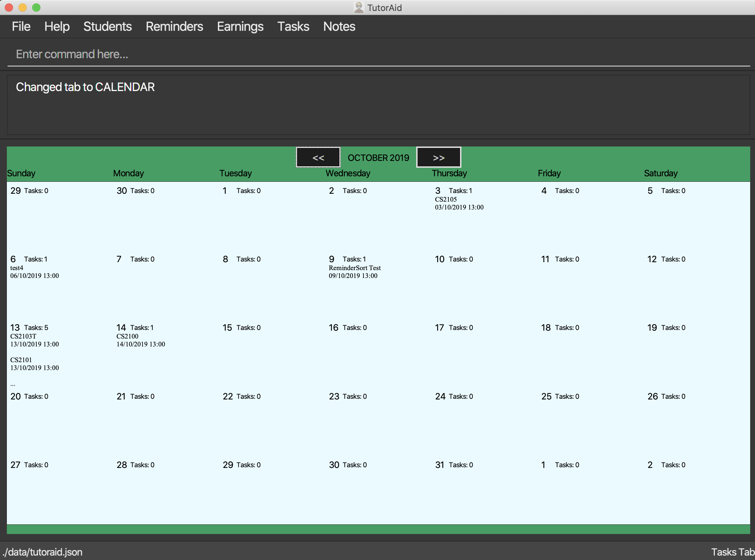The height and width of the screenshot is (560, 755).
Task: Click the green zoom window button
Action: coord(36,8)
